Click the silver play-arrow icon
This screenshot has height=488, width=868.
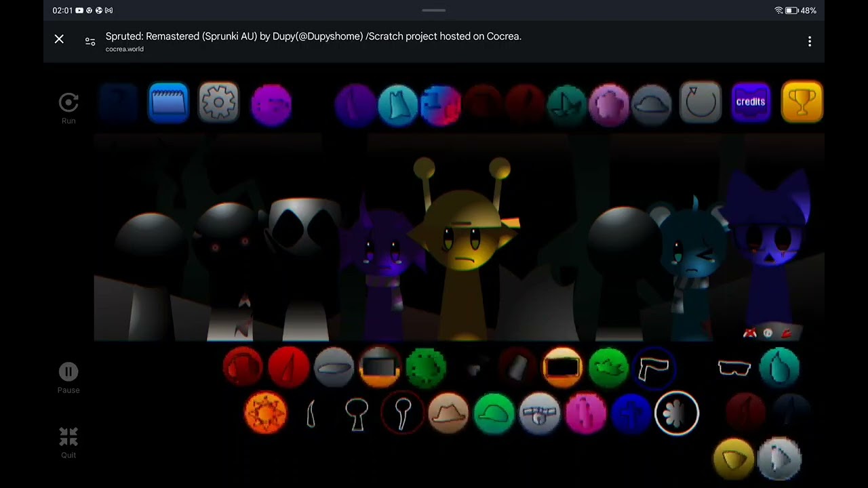[780, 459]
